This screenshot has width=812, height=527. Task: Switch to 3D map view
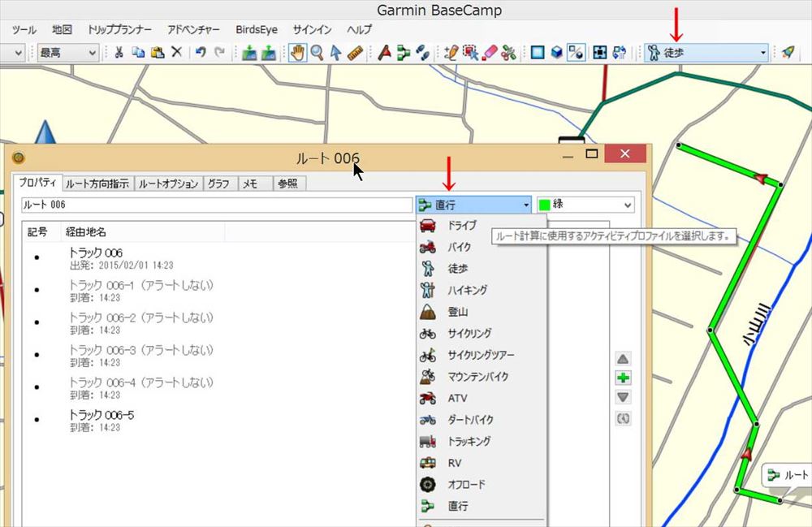tap(557, 52)
